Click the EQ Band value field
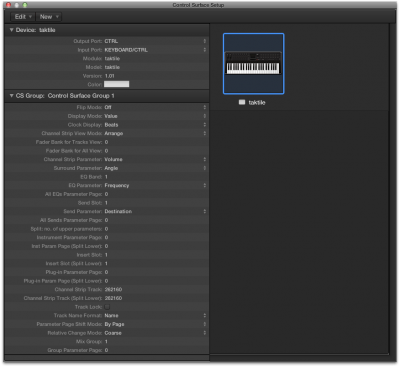This screenshot has height=367, width=400. point(106,177)
